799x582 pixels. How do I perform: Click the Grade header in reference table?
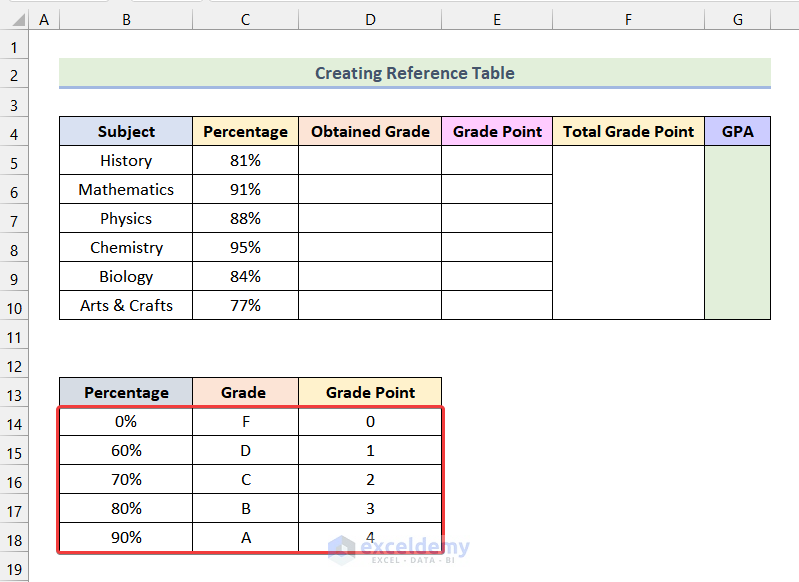click(x=244, y=392)
